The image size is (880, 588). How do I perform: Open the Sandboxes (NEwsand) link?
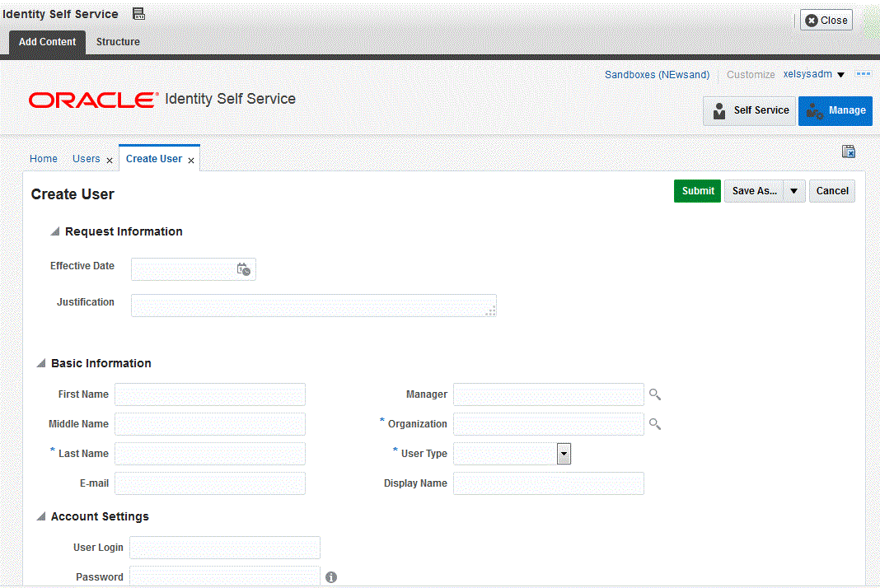pyautogui.click(x=657, y=75)
